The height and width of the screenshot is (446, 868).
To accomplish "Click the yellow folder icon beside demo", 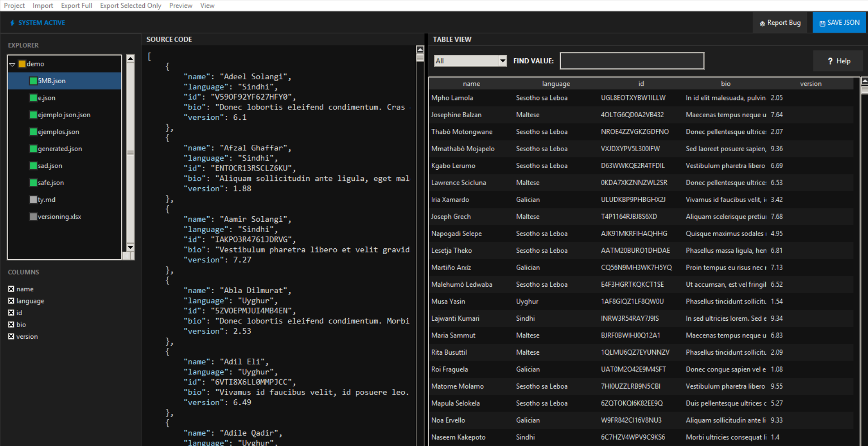I will coord(22,64).
